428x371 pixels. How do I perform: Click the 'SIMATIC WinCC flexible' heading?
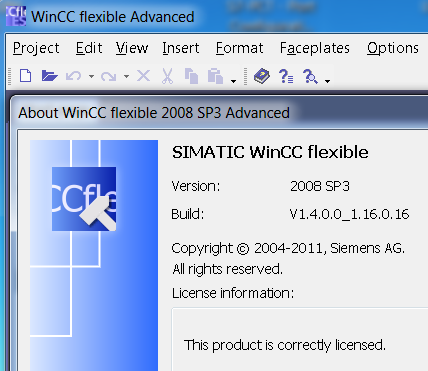[x=270, y=152]
